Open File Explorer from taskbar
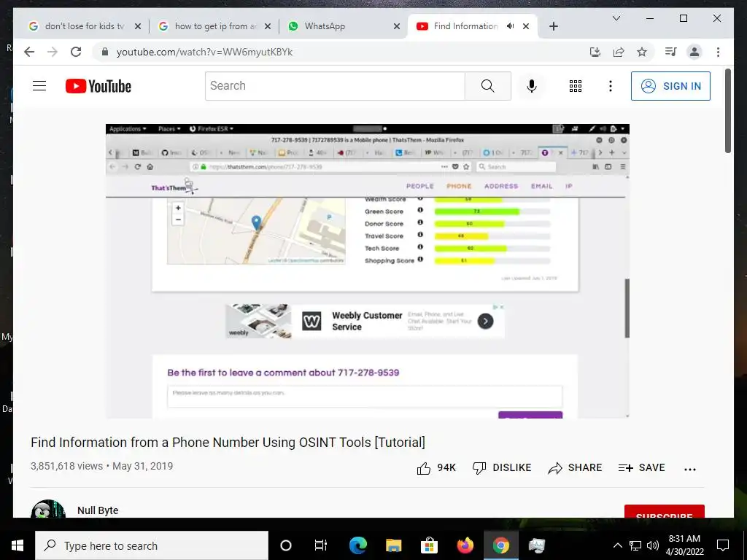 pos(393,545)
